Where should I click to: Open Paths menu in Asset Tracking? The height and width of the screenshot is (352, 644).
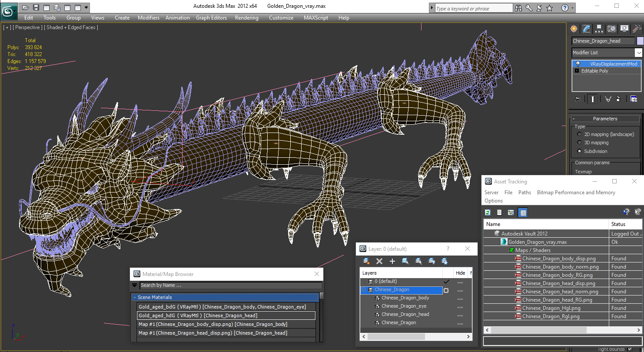524,193
